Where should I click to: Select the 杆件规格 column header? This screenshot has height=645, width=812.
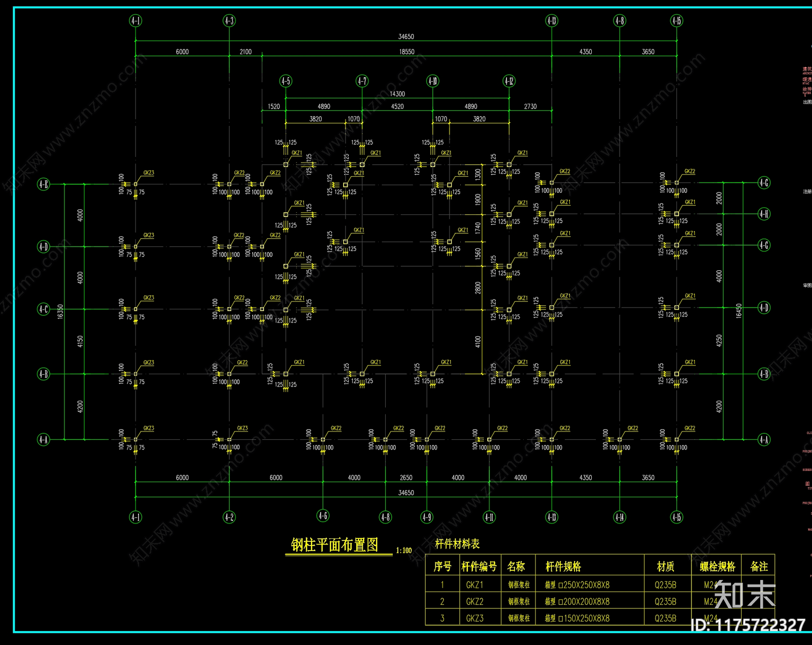pyautogui.click(x=563, y=566)
